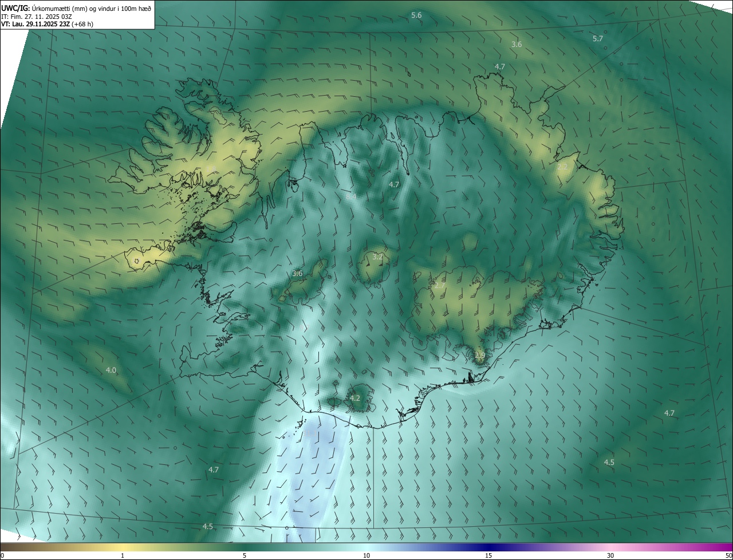The width and height of the screenshot is (733, 560).
Task: Click the 2.7 value on the Vatnajökull glacier
Action: (x=440, y=285)
